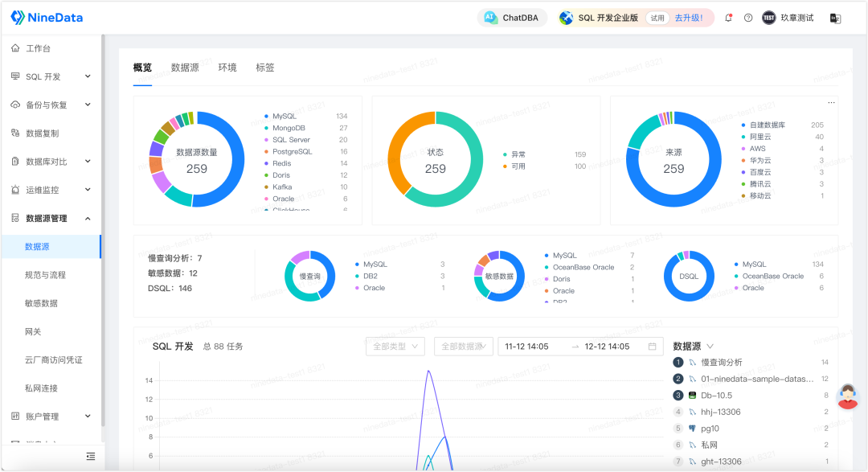Switch to the 标签 tab
Screen dimensions: 868x472
tap(264, 68)
